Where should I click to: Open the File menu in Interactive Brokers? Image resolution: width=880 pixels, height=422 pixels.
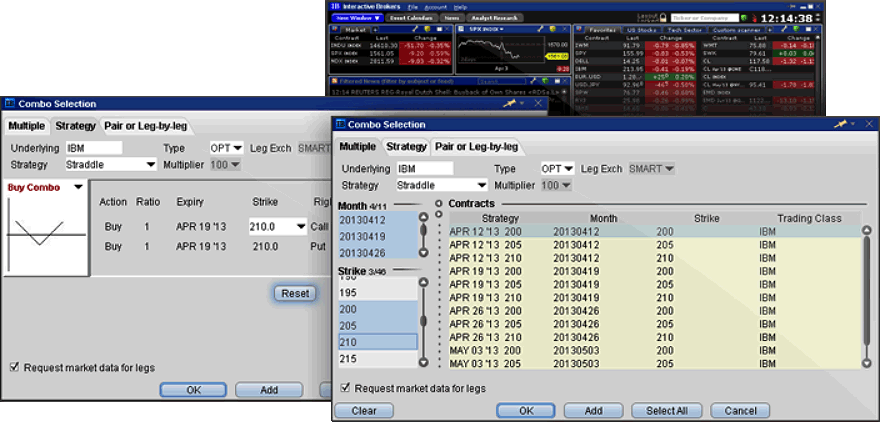tap(412, 7)
